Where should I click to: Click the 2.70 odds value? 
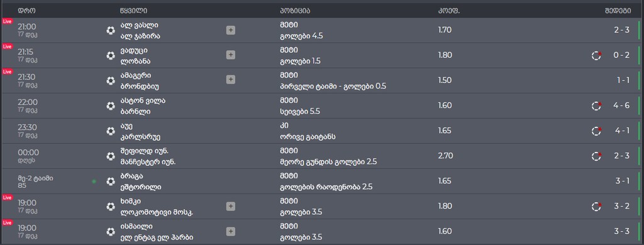pyautogui.click(x=445, y=156)
